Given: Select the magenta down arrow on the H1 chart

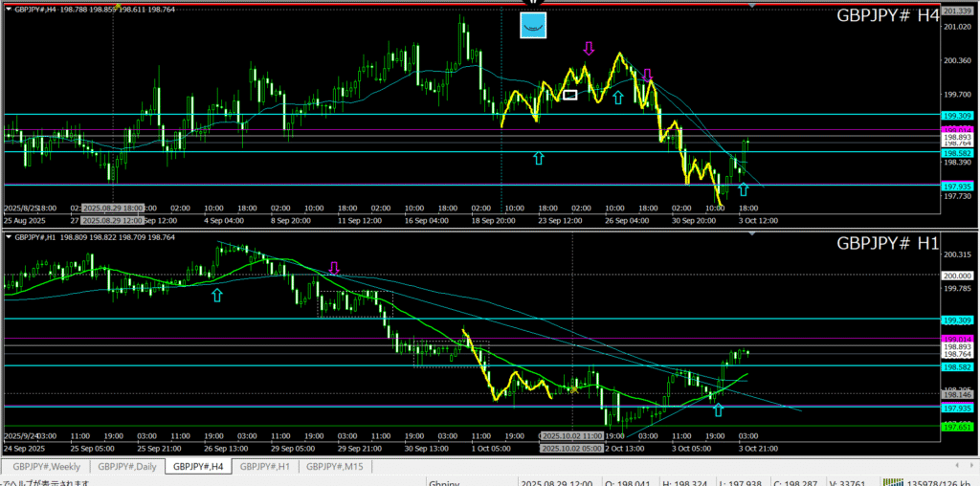Looking at the screenshot, I should 334,268.
